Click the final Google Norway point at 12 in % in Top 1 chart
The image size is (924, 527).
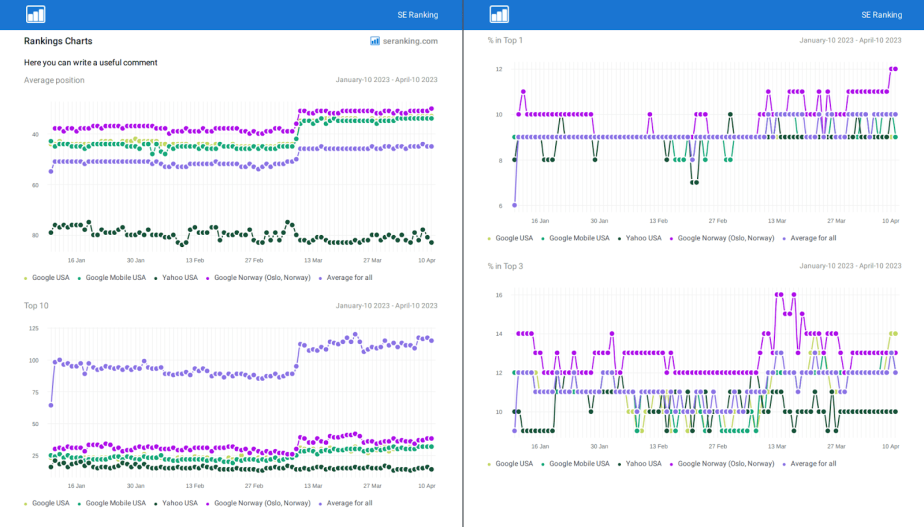[x=895, y=69]
